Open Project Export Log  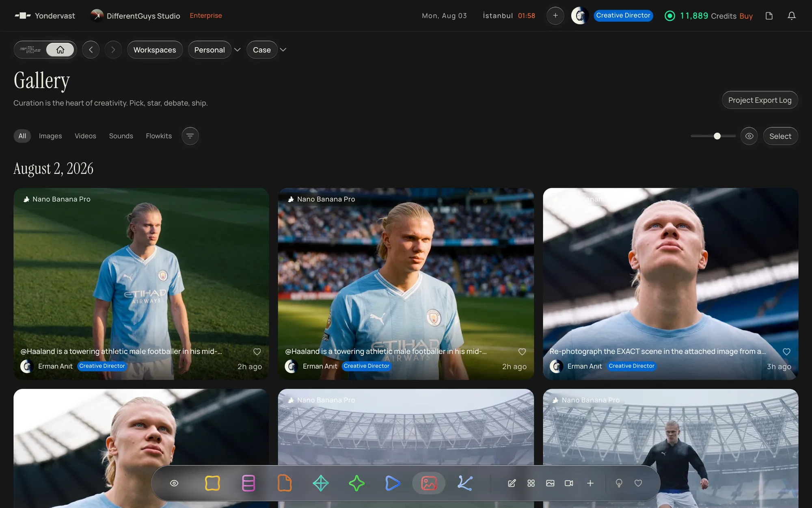pyautogui.click(x=760, y=100)
